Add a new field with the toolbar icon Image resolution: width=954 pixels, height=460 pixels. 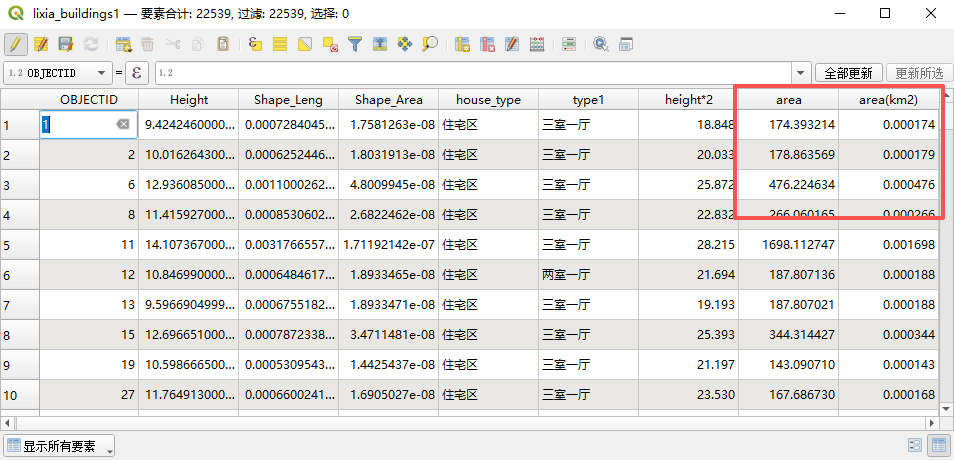462,44
